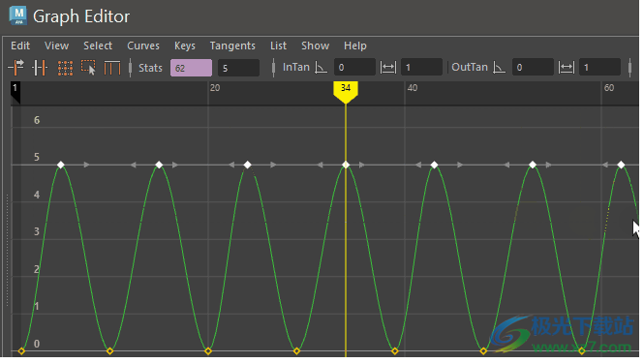
Task: Select the white keyframe at frame 5
Action: [x=61, y=166]
